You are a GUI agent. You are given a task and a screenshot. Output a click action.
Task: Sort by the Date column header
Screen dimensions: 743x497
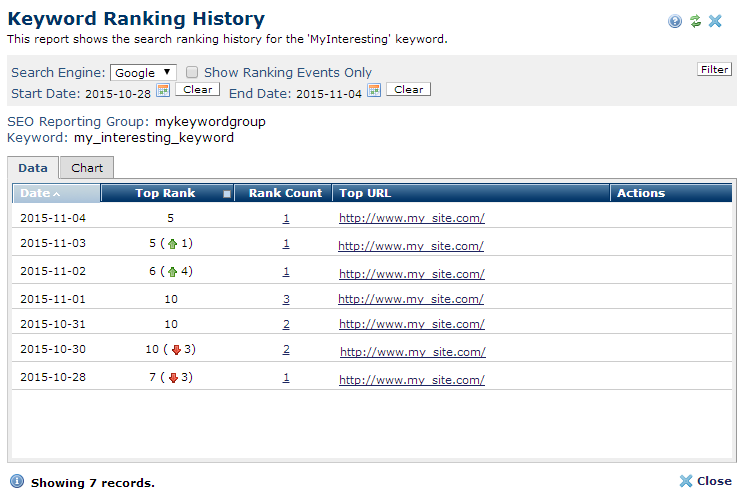[x=40, y=193]
